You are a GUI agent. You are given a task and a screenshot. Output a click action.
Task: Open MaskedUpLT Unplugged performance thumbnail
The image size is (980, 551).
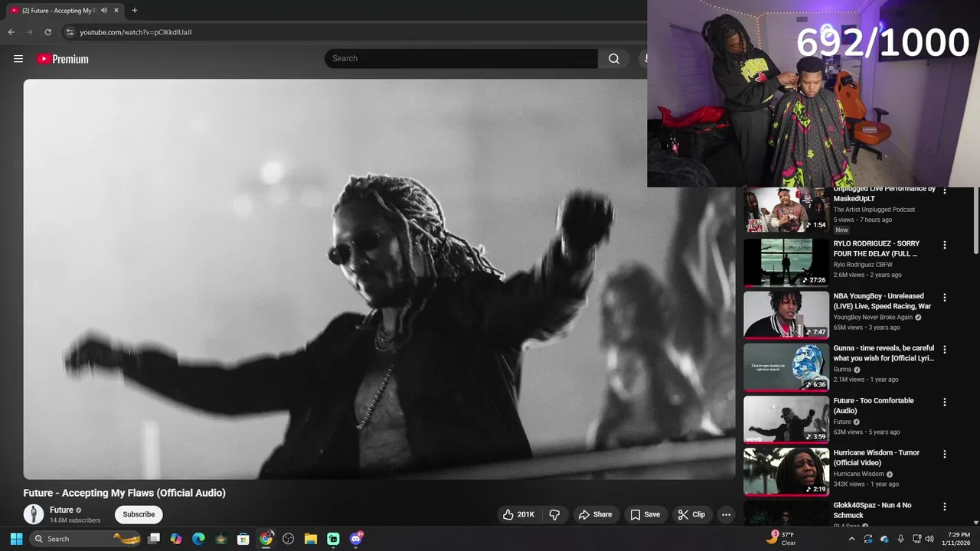(x=786, y=210)
